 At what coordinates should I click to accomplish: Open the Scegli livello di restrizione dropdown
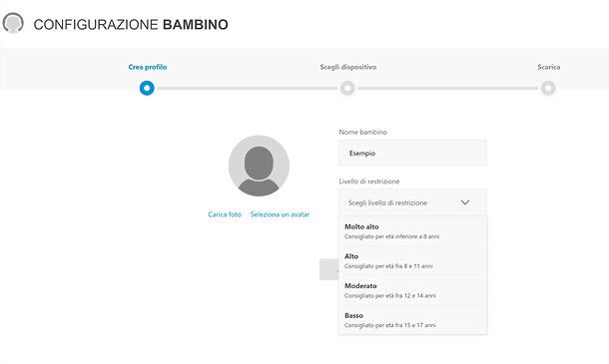pyautogui.click(x=412, y=202)
